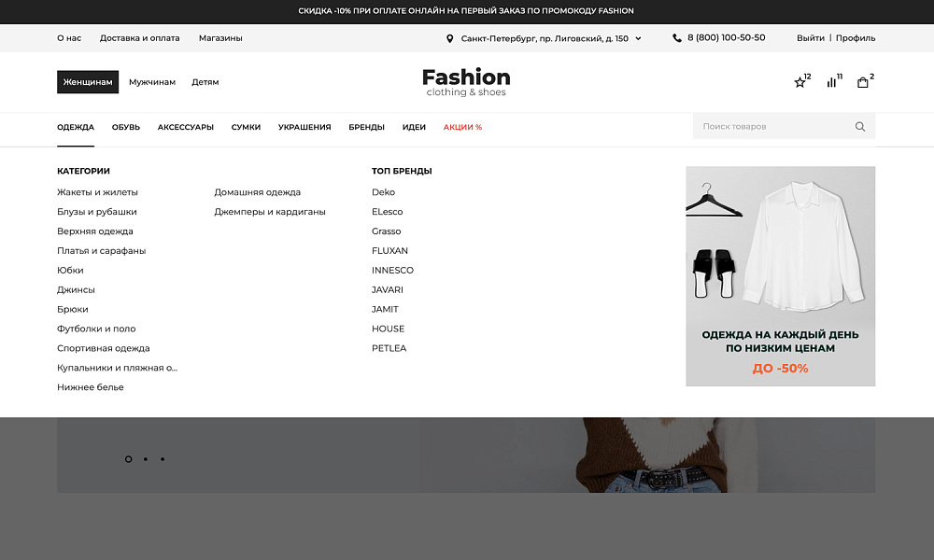Open the БРЕНДЫ category menu
The width and height of the screenshot is (934, 560).
366,126
